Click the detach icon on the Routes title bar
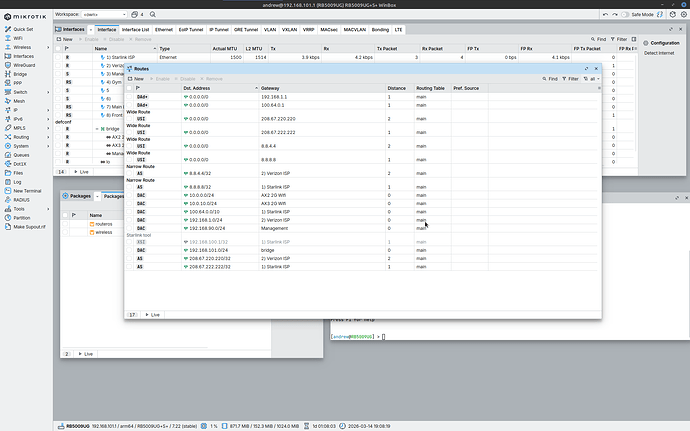The height and width of the screenshot is (431, 690). (x=586, y=69)
